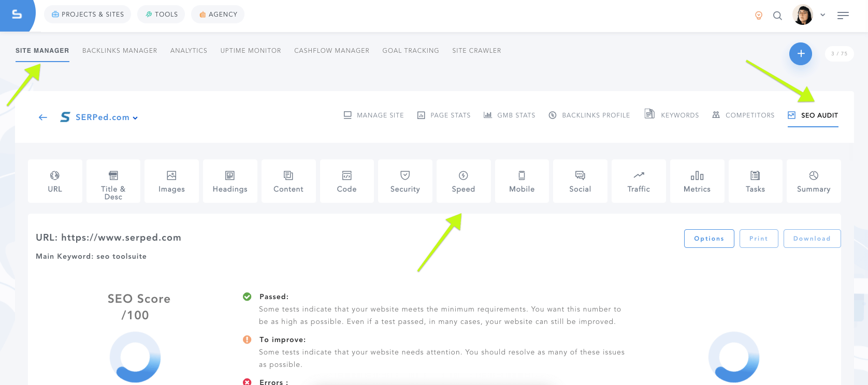
Task: Open the Uptime Monitor tab
Action: tap(251, 51)
